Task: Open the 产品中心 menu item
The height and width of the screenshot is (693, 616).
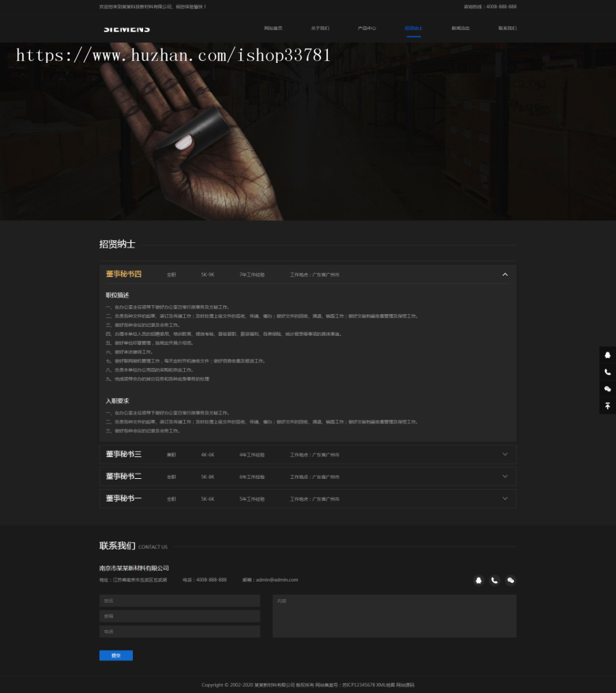Action: click(367, 28)
